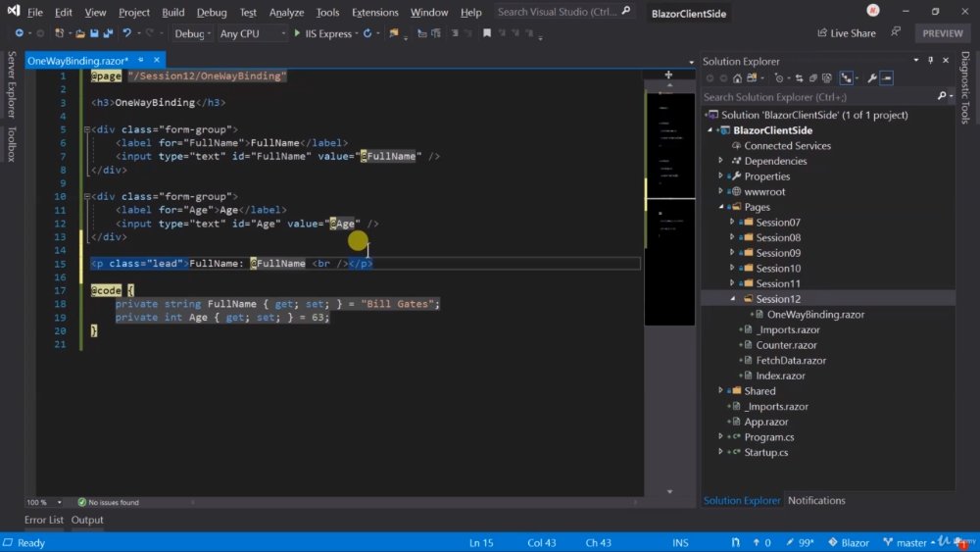The height and width of the screenshot is (552, 980).
Task: Select Counter.razor in the tree
Action: [x=786, y=345]
